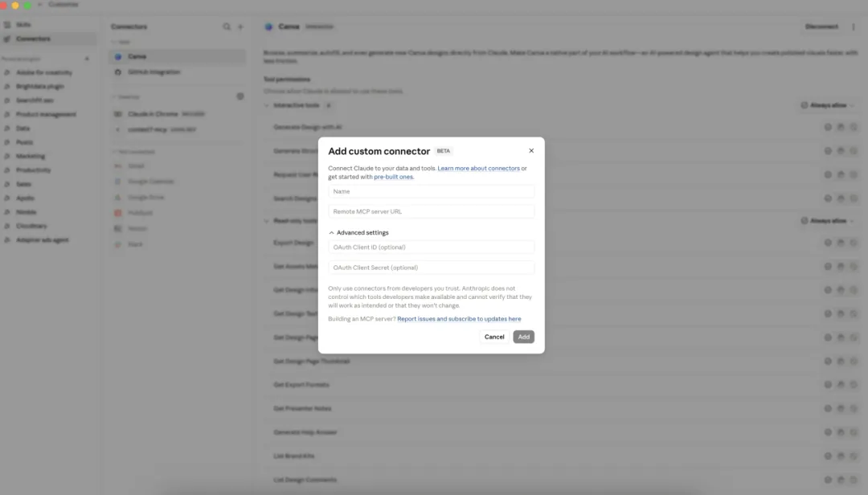Click the Notion connector icon
This screenshot has width=868, height=495.
[118, 229]
